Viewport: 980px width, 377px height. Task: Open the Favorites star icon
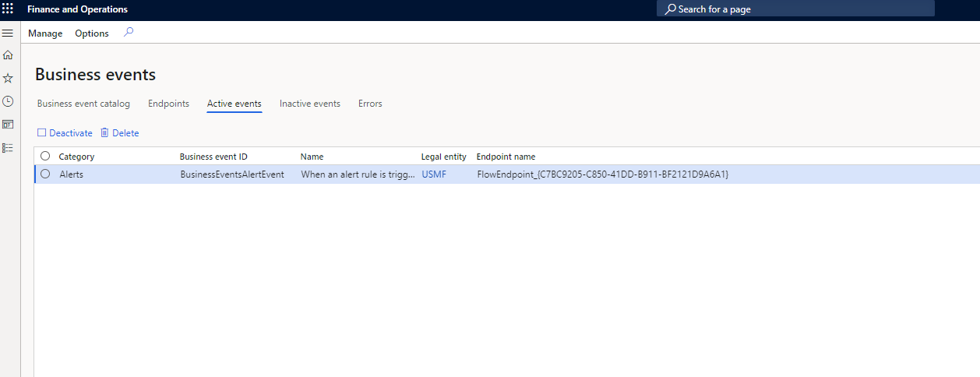tap(8, 79)
